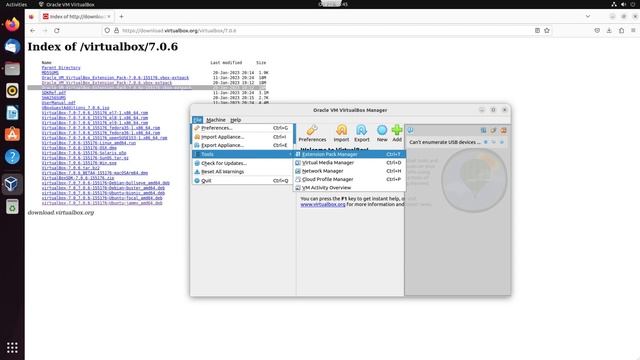The image size is (640, 360).
Task: Open Cloud Profile Manager menu entry
Action: [x=349, y=179]
